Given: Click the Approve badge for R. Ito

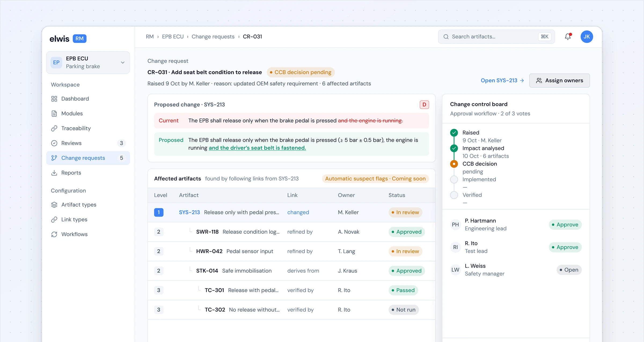Looking at the screenshot, I should coord(565,247).
